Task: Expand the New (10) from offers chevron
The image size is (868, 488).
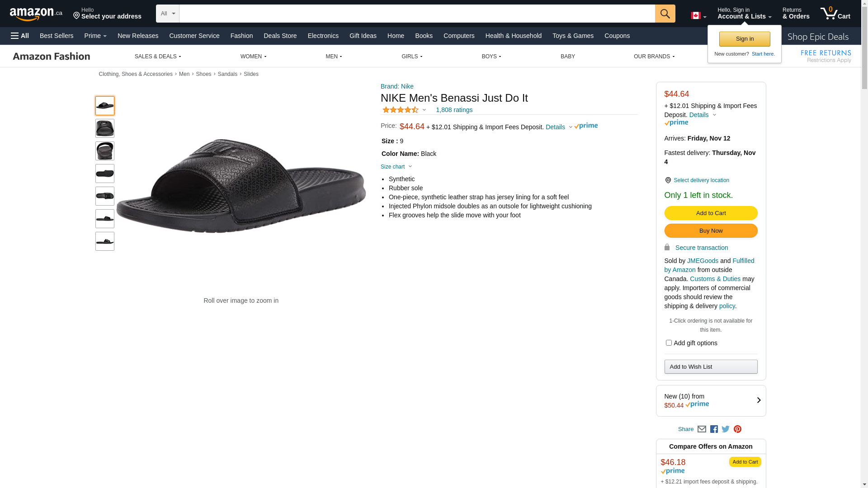Action: 759,400
